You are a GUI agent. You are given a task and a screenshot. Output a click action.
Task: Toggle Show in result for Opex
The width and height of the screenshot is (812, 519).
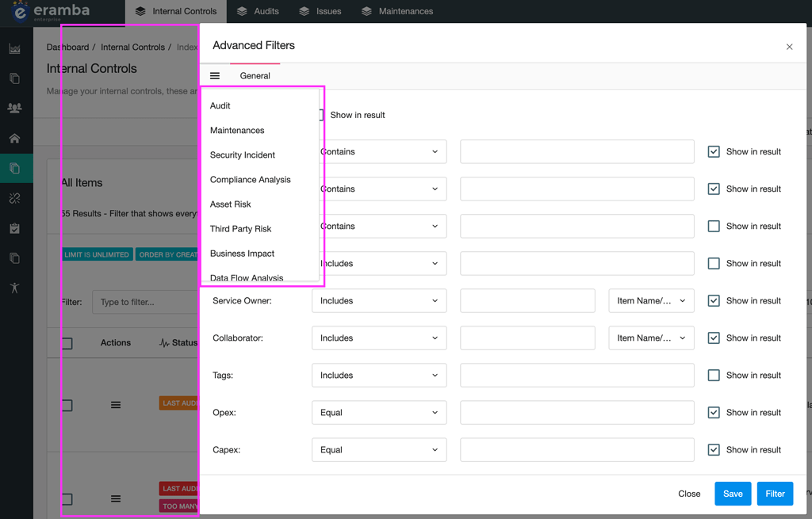[714, 412]
